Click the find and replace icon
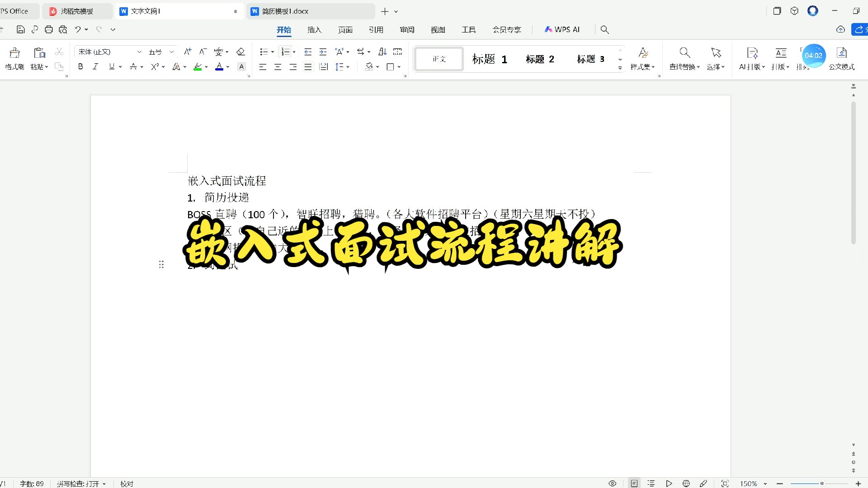 click(684, 59)
